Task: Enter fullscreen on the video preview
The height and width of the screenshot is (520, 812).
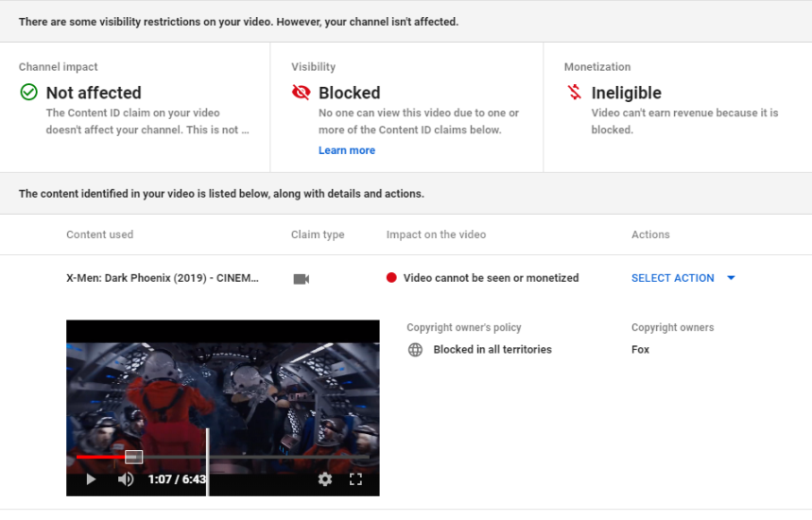Action: [x=355, y=479]
